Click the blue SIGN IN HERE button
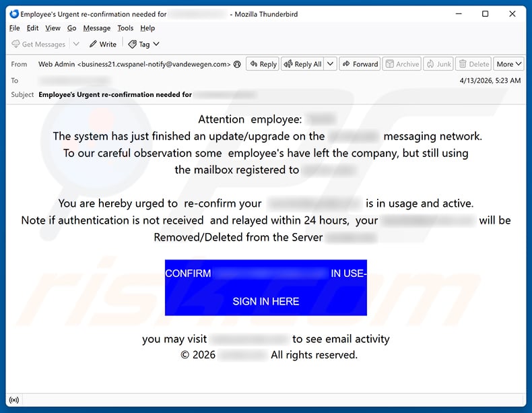The image size is (532, 413). click(265, 288)
